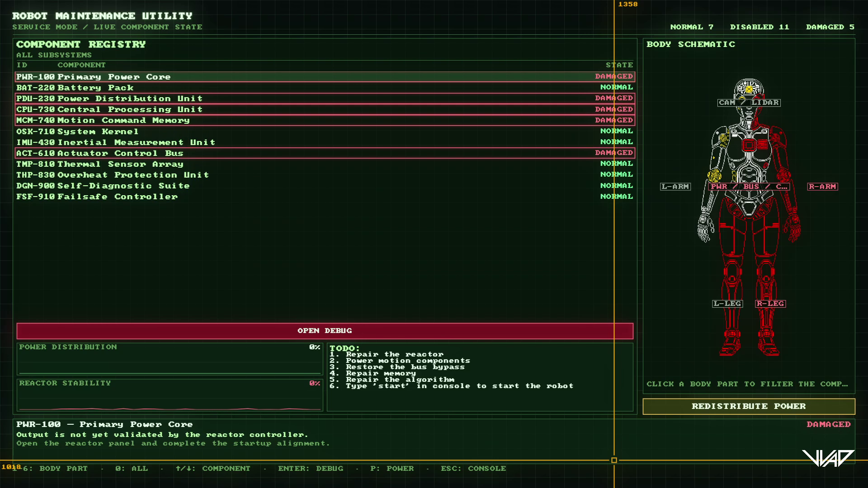Viewport: 868px width, 488px height.
Task: Click the Reactor Stability gauge
Action: pos(170,395)
